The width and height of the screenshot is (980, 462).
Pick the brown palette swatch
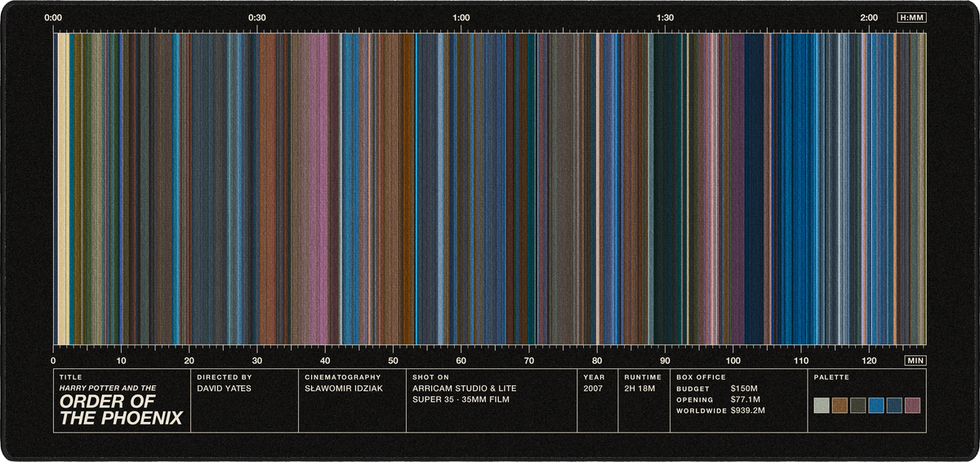(x=840, y=406)
